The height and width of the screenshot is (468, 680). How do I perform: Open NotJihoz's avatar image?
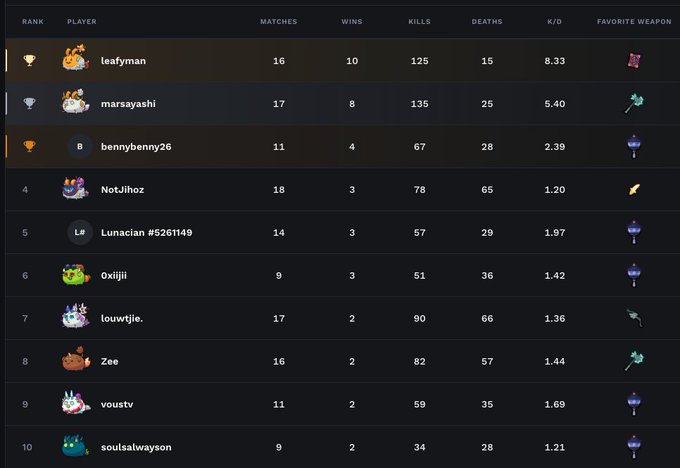76,188
